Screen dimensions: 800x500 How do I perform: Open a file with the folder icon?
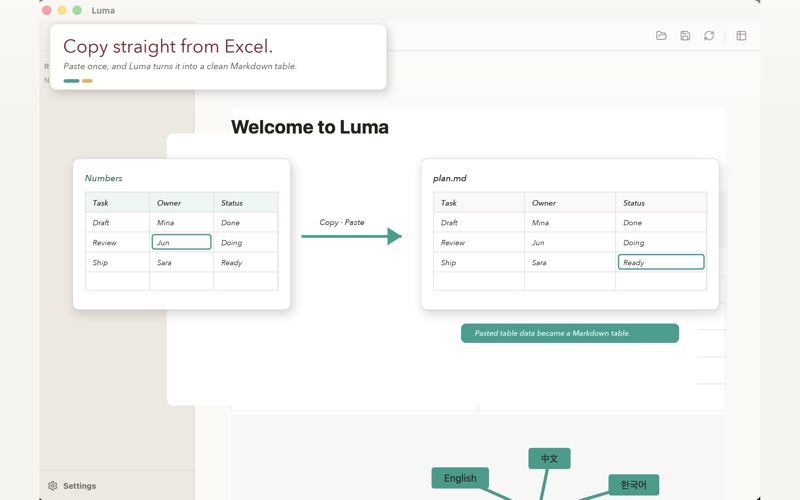coord(661,35)
